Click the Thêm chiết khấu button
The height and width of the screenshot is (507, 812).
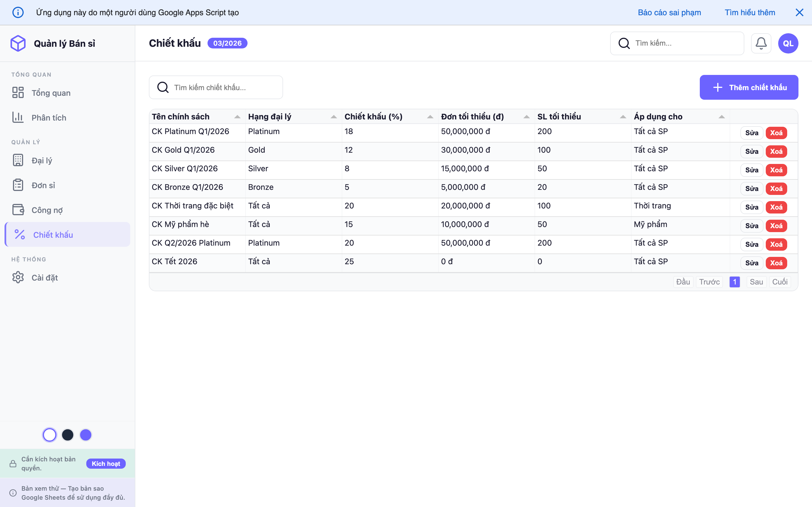[x=749, y=87]
